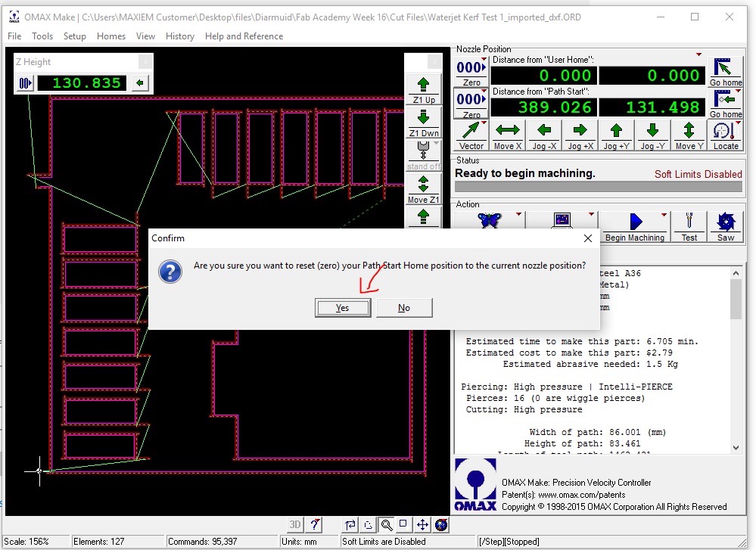Jog the nozzle in +X direction

(580, 135)
